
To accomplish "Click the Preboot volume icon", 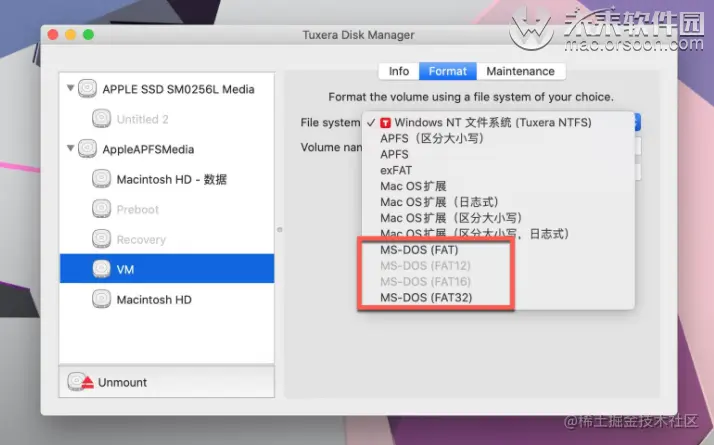I will pyautogui.click(x=101, y=209).
